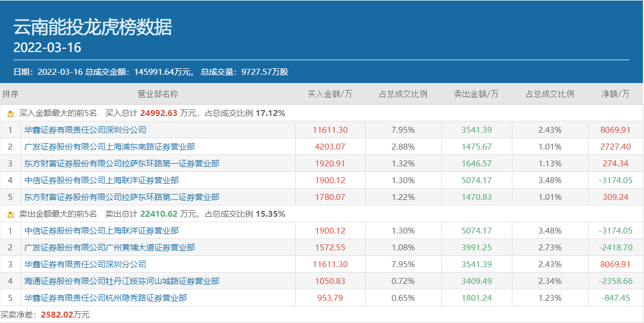Click the 买卖净差 value 2582.02
This screenshot has height=323, width=644.
(x=57, y=315)
